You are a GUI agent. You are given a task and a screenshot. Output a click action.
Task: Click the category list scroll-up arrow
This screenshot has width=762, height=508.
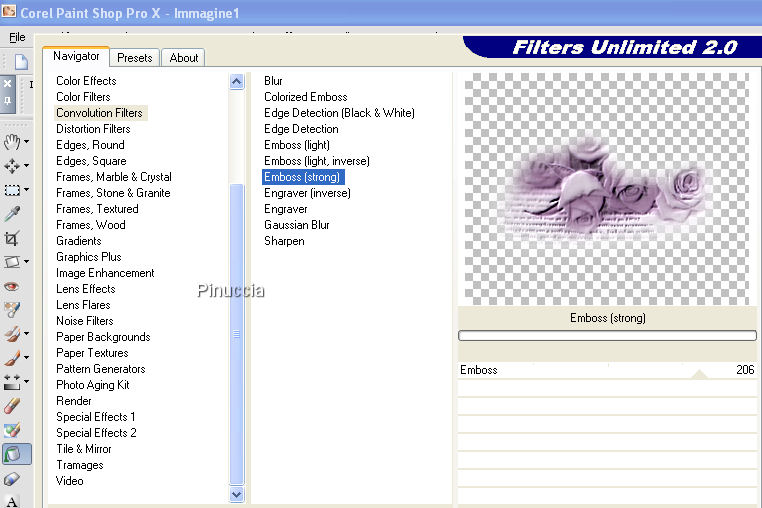pos(237,81)
